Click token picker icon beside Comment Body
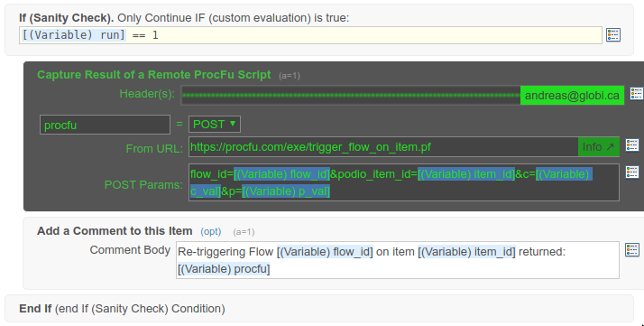644x326 pixels. (x=632, y=249)
